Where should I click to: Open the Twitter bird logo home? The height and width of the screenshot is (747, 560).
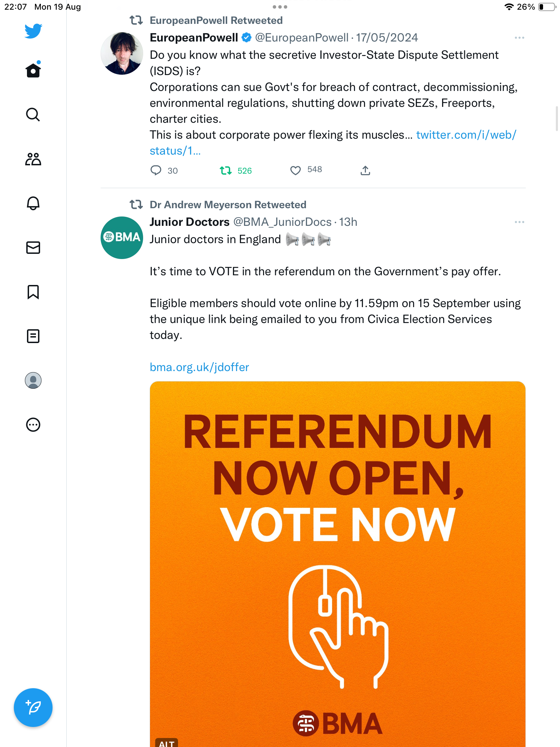point(33,31)
